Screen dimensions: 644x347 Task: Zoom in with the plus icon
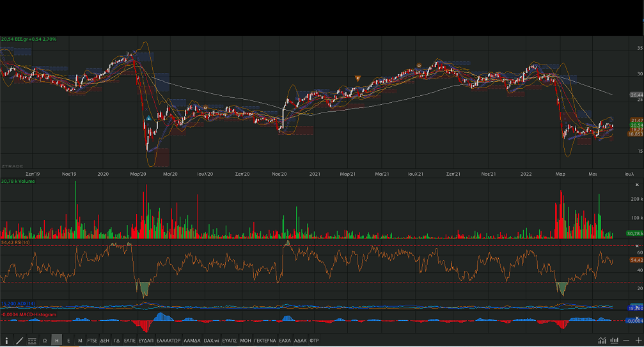[x=638, y=341]
